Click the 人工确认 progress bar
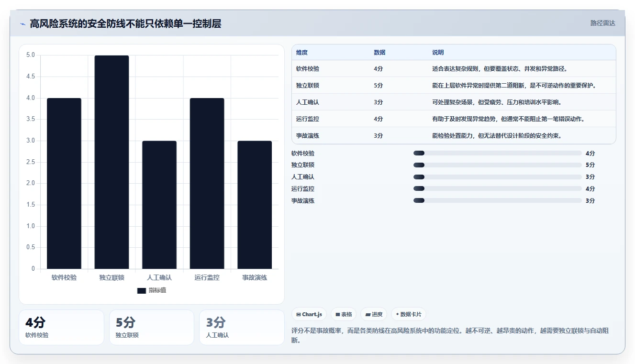This screenshot has height=364, width=635. [x=498, y=177]
